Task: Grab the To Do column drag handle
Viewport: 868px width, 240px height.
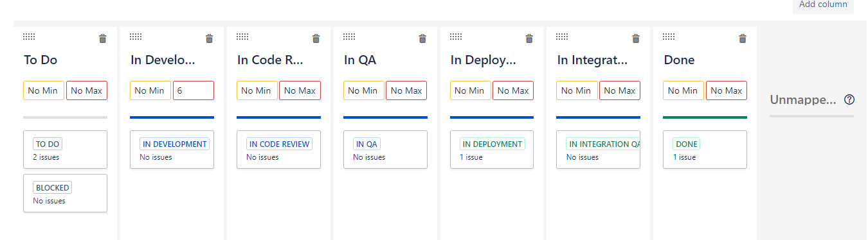Action: [x=29, y=37]
